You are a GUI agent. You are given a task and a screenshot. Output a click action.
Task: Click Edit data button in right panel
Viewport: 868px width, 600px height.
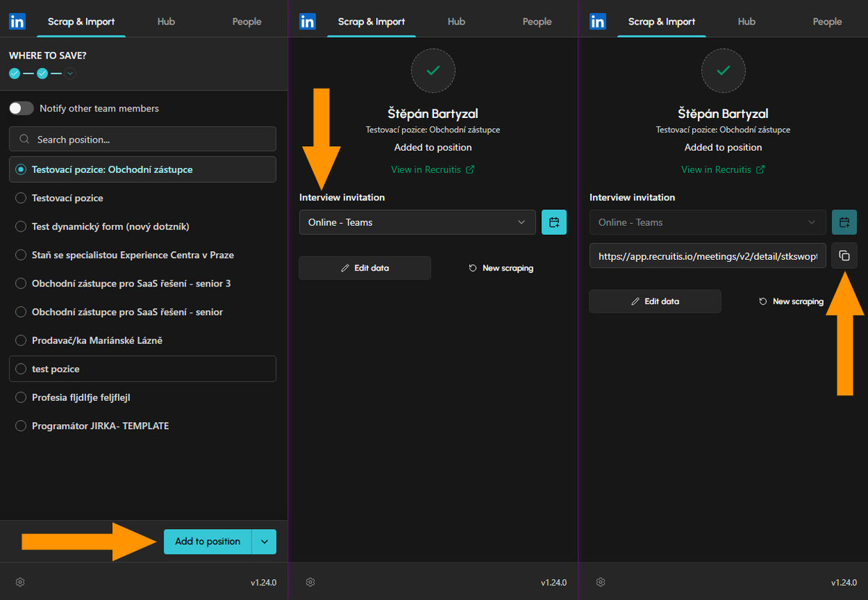tap(655, 301)
